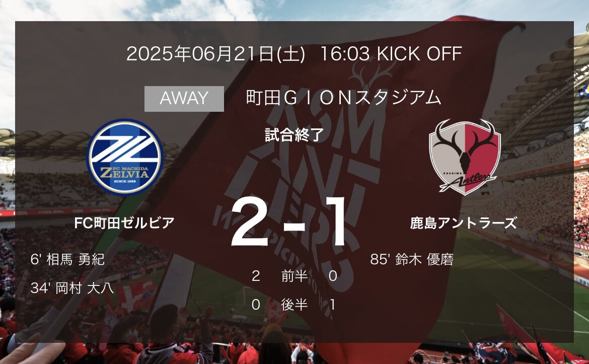Click Kashima's second half score 1

click(x=332, y=305)
